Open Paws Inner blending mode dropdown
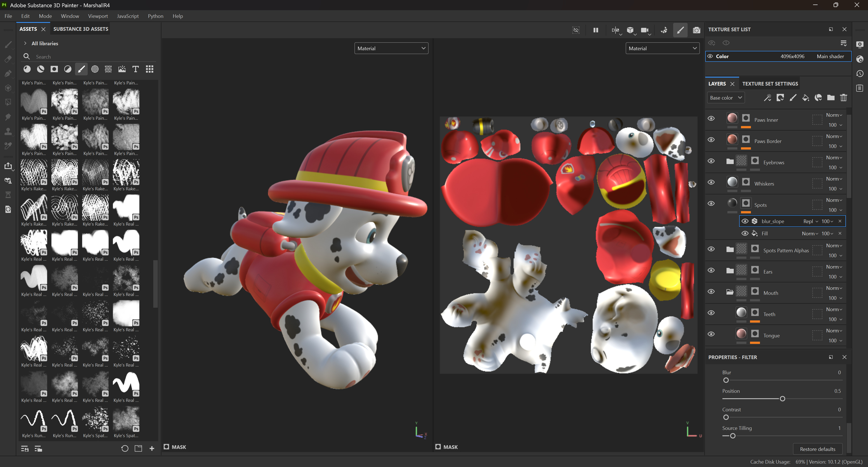Screen dimensions: 868x467 pos(834,115)
